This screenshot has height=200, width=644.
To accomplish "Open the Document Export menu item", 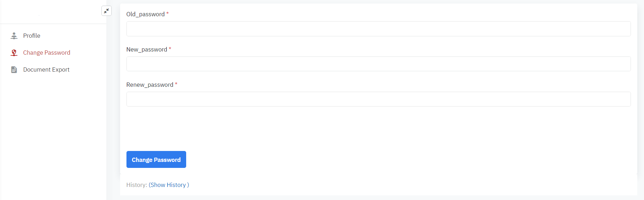I will (x=46, y=69).
